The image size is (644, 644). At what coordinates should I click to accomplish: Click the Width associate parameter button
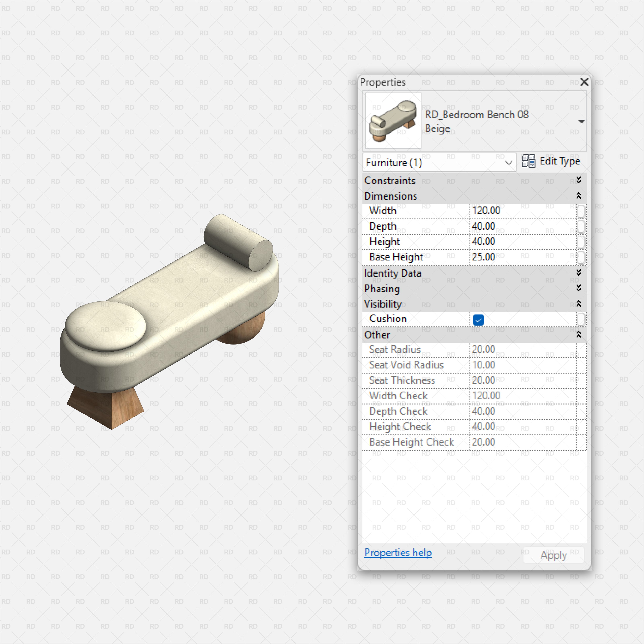pyautogui.click(x=581, y=211)
